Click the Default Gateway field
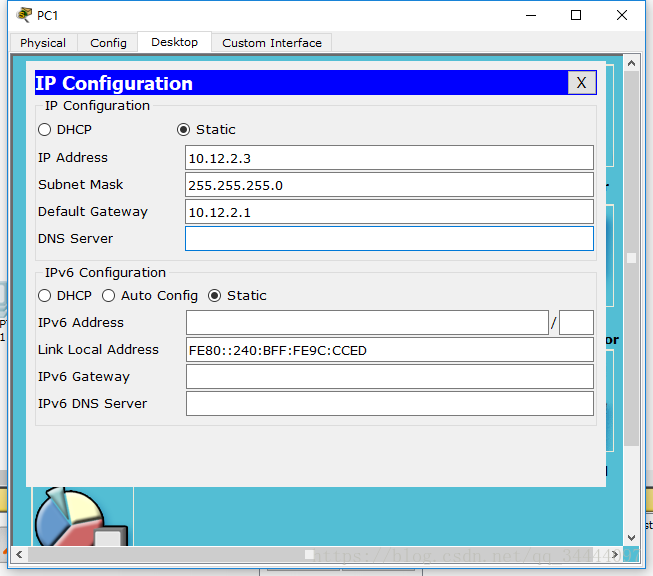This screenshot has height=576, width=653. (389, 212)
